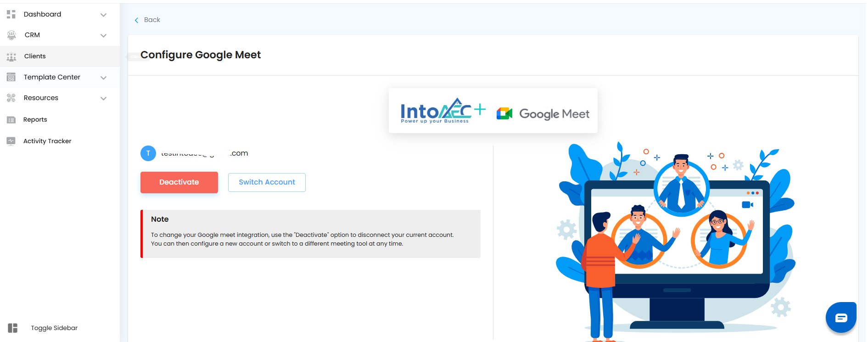Screen dimensions: 868x342
Task: Click the 'You can then configure a new account' sentence
Action: [277, 244]
